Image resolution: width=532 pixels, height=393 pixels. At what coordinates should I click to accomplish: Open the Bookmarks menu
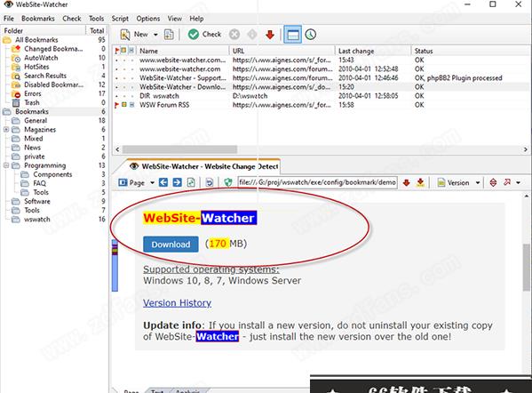(38, 19)
